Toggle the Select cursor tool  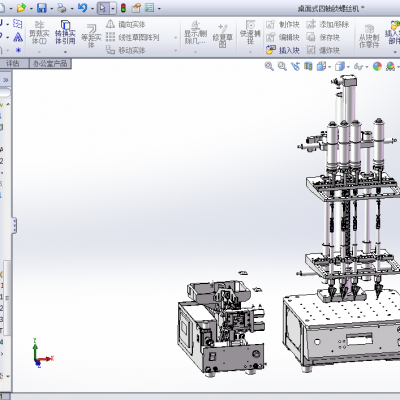pos(103,8)
